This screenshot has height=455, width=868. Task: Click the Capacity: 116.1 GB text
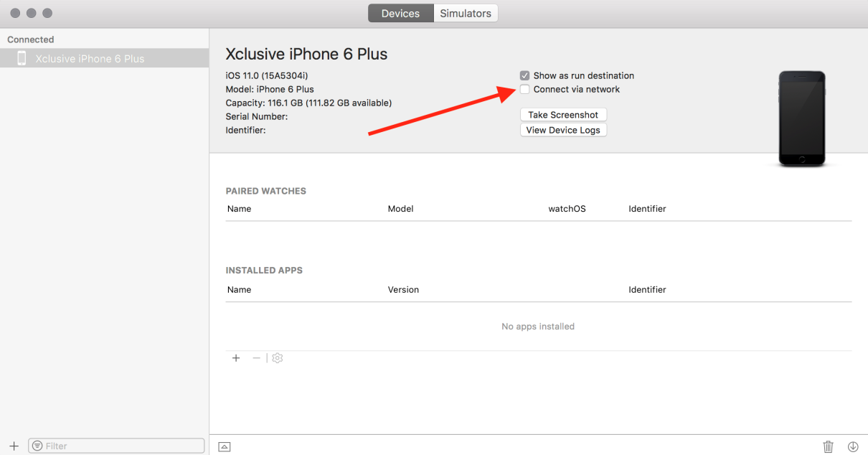[x=308, y=103]
